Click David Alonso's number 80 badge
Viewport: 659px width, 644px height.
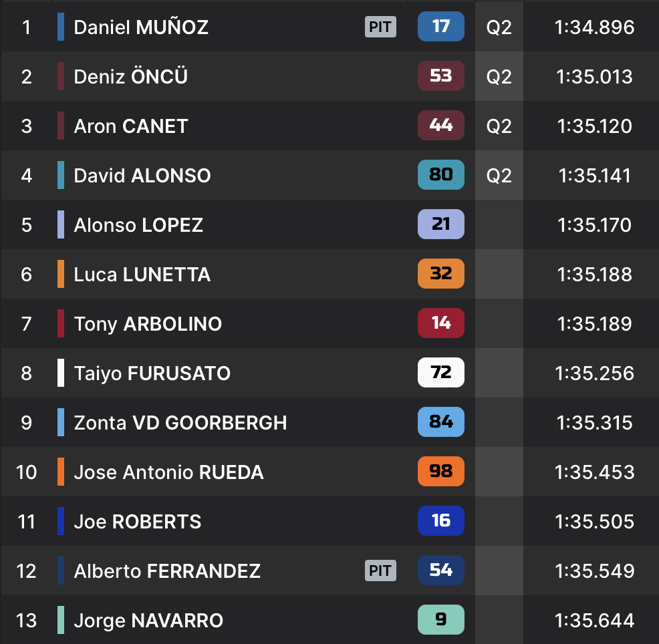[x=440, y=175]
